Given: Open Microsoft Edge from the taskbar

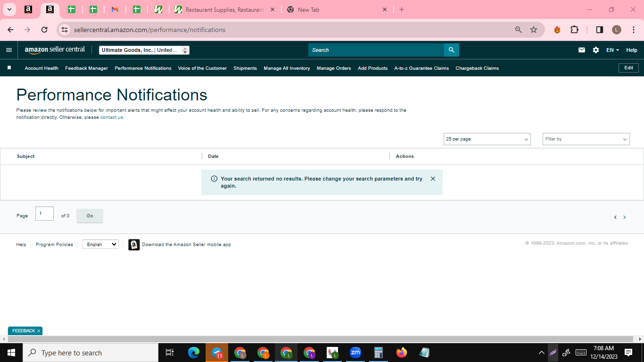Looking at the screenshot, I should tap(194, 352).
